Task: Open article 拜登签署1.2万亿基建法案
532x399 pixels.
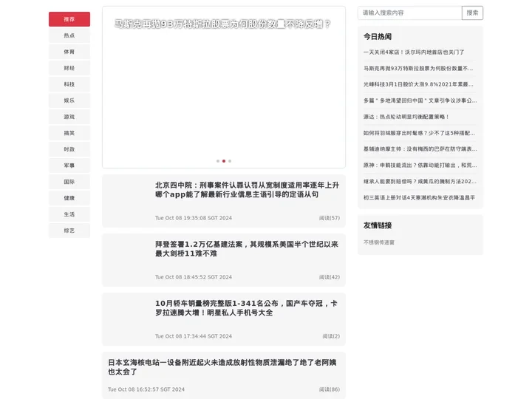Action: pos(247,249)
